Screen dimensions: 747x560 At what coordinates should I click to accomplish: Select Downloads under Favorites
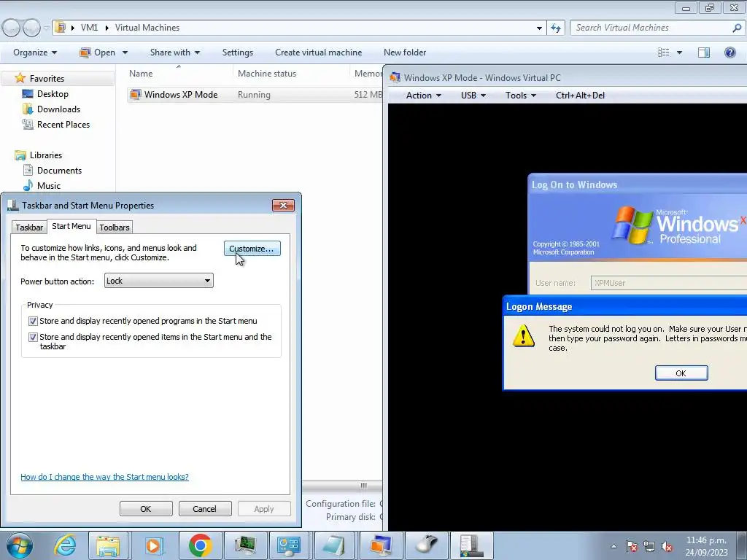click(58, 109)
